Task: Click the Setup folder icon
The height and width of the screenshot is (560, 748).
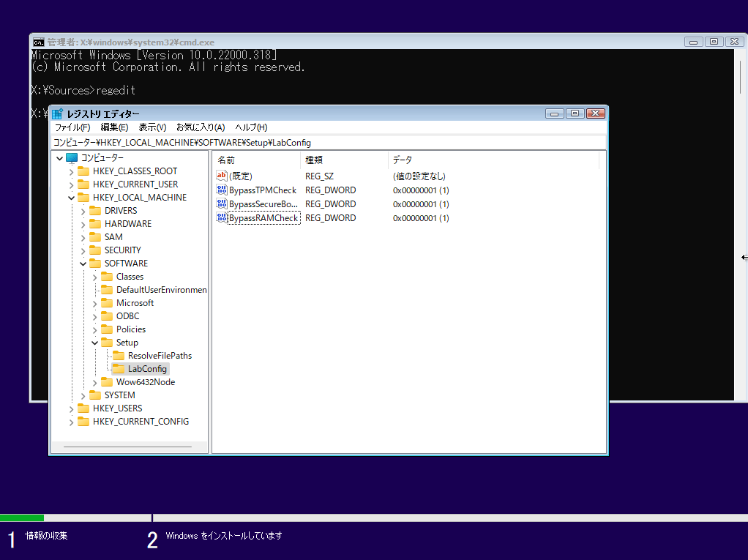Action: click(107, 343)
